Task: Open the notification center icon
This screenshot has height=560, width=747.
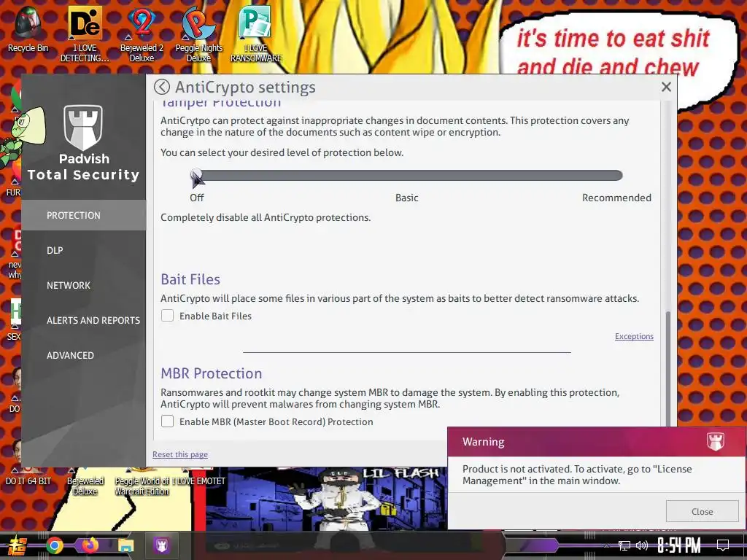Action: [723, 545]
